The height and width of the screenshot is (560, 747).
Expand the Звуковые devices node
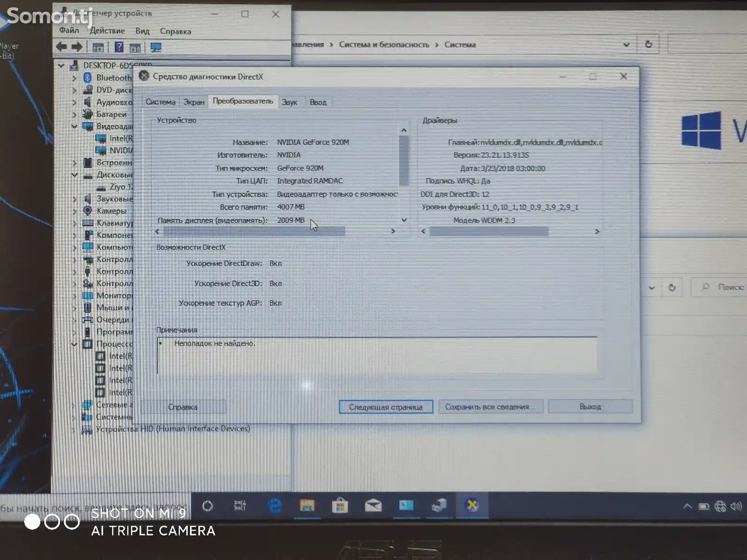click(74, 199)
